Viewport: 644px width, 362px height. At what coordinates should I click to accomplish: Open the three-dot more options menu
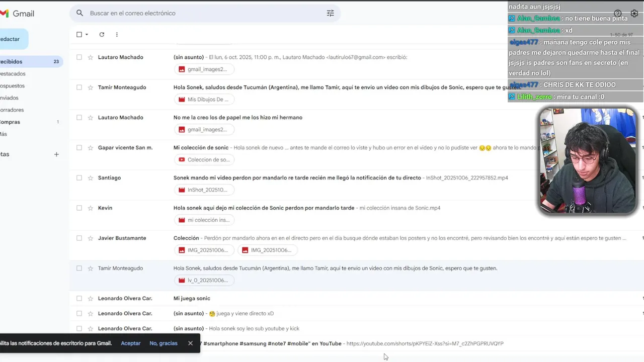(117, 35)
